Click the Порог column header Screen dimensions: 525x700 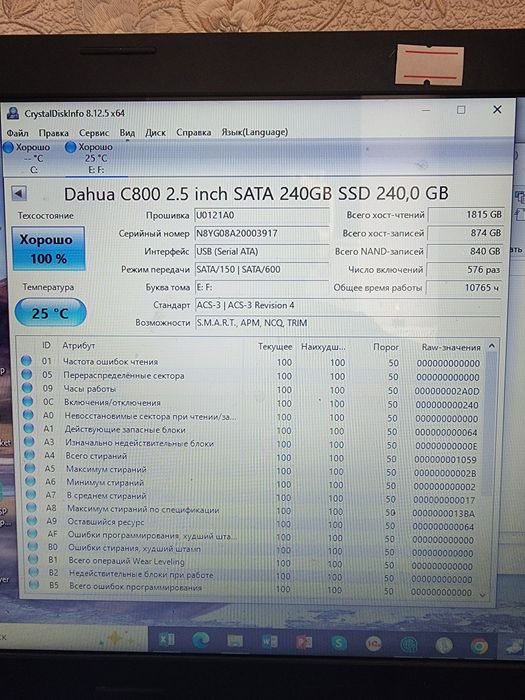386,347
